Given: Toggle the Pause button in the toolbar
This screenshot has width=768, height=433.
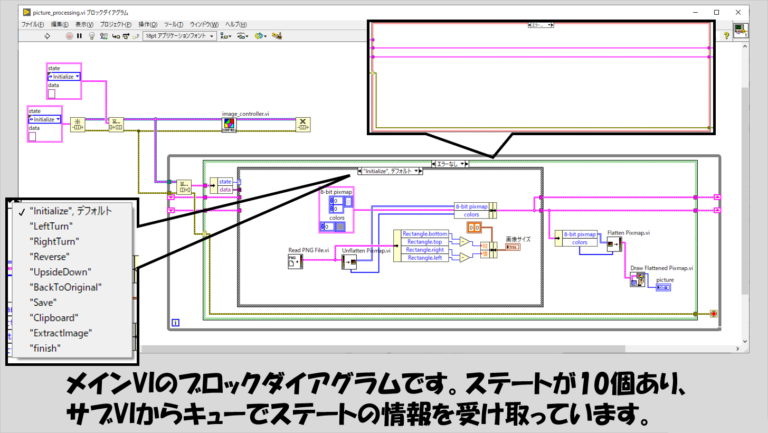Looking at the screenshot, I should tap(79, 36).
